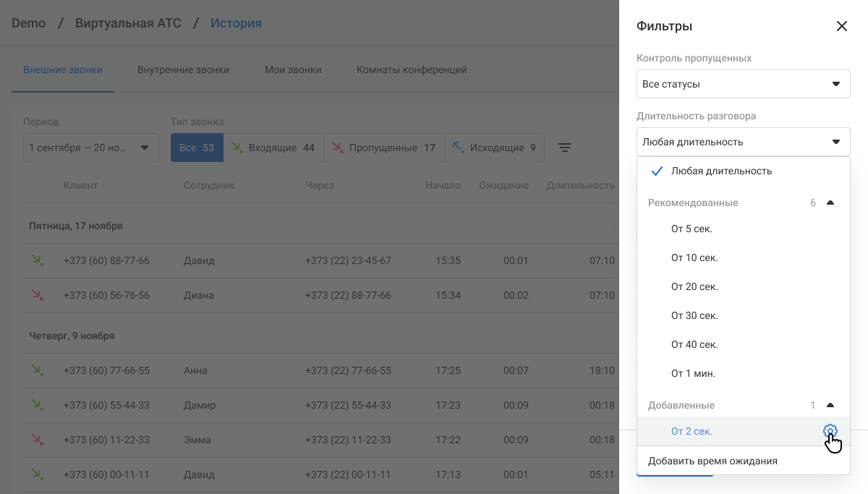This screenshot has height=494, width=868.
Task: Click the incoming call arrow icon for Анна
Action: pyautogui.click(x=37, y=370)
